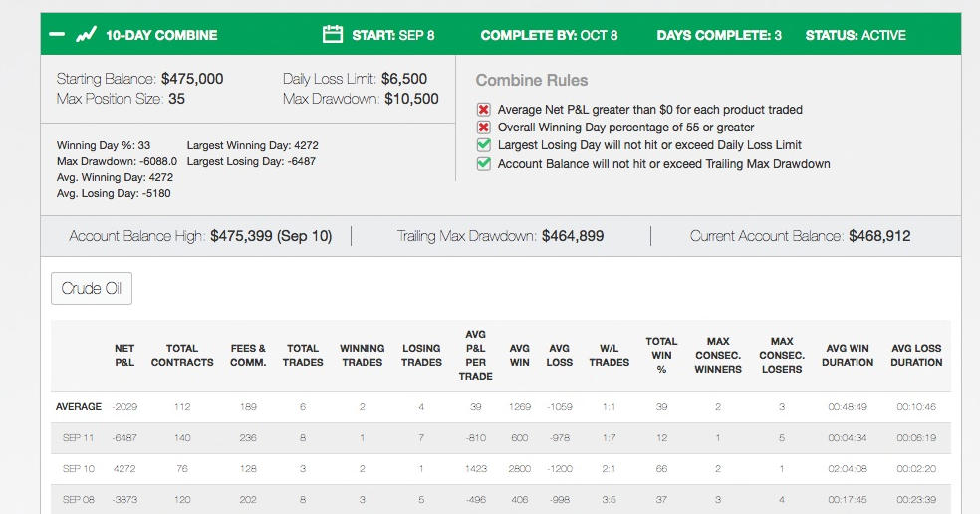This screenshot has height=514, width=980.
Task: Click the 02:04:08 avg win duration for SEP 10
Action: point(848,468)
